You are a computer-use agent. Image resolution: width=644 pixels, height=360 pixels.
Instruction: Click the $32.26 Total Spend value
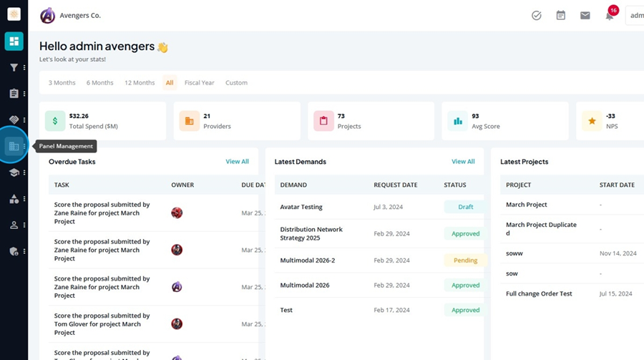click(79, 116)
